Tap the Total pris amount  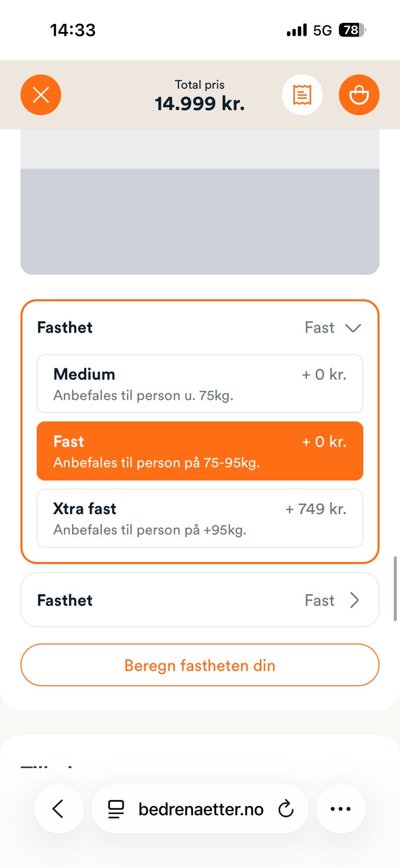[x=199, y=103]
